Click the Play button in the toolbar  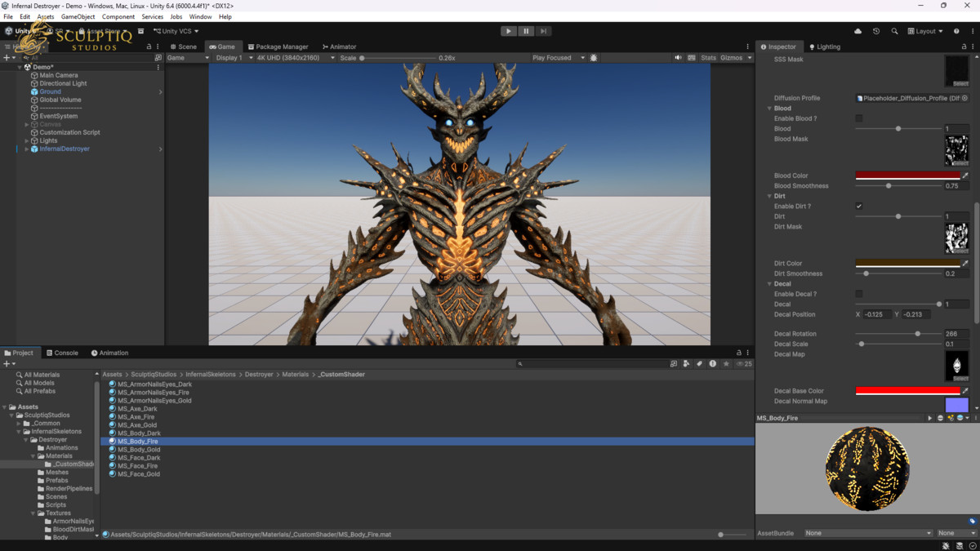[509, 31]
